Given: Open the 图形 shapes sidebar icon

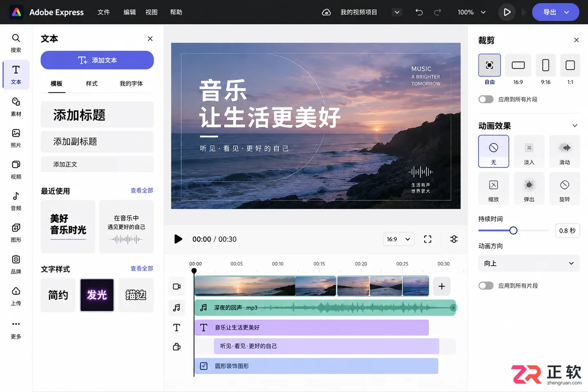Looking at the screenshot, I should [16, 233].
